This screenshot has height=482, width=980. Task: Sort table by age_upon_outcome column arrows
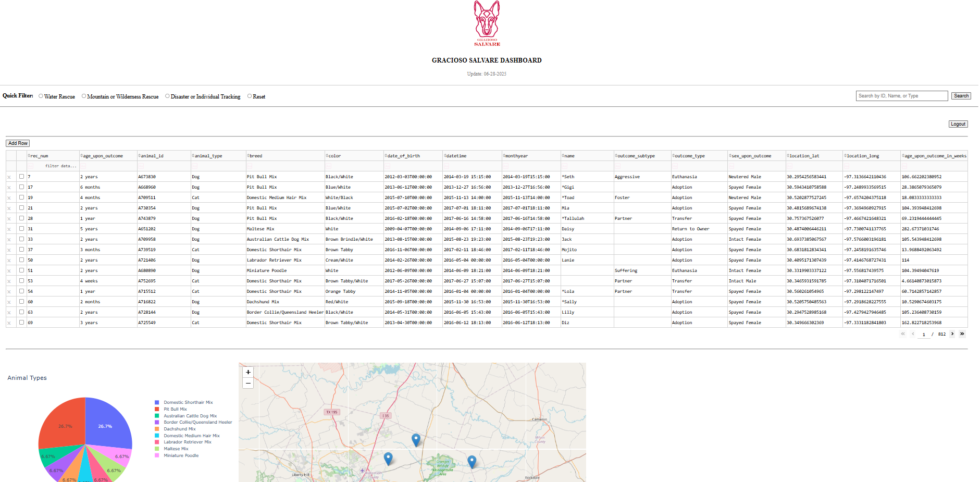coord(82,156)
